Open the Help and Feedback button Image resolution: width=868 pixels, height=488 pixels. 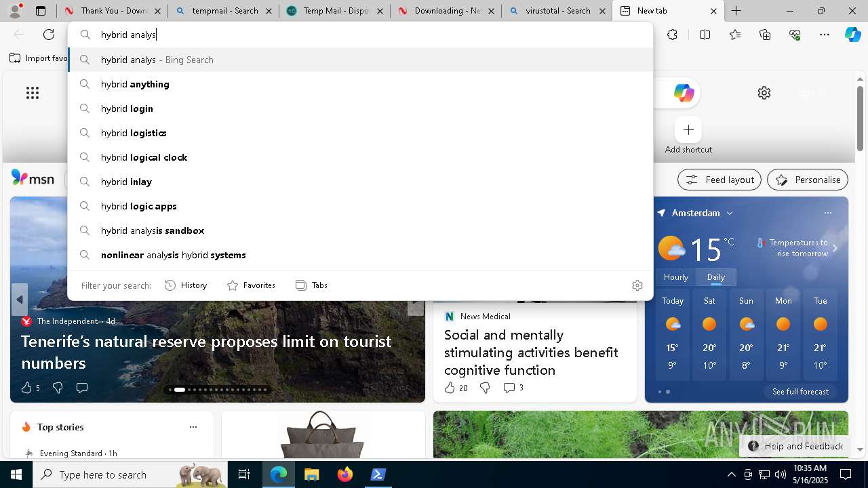coord(795,446)
